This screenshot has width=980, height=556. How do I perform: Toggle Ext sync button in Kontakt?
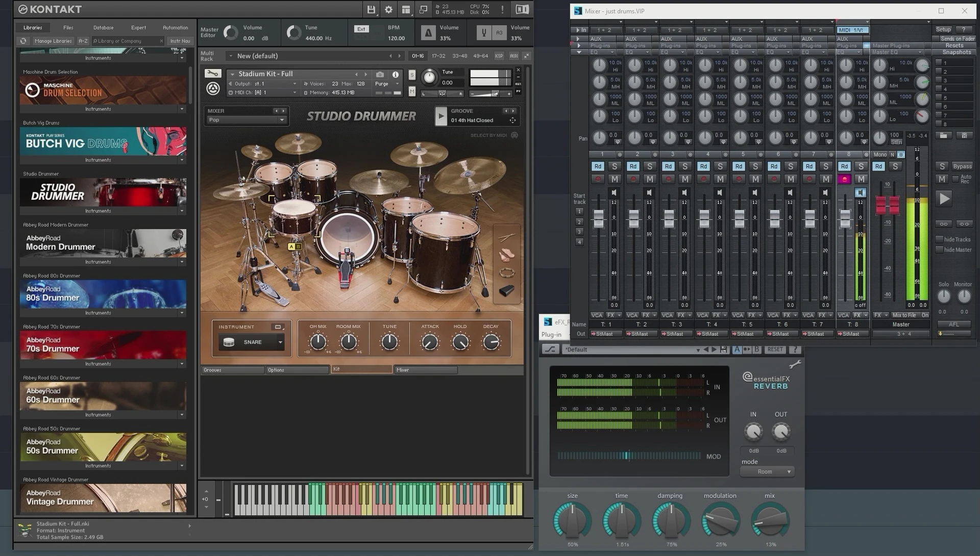tap(361, 29)
